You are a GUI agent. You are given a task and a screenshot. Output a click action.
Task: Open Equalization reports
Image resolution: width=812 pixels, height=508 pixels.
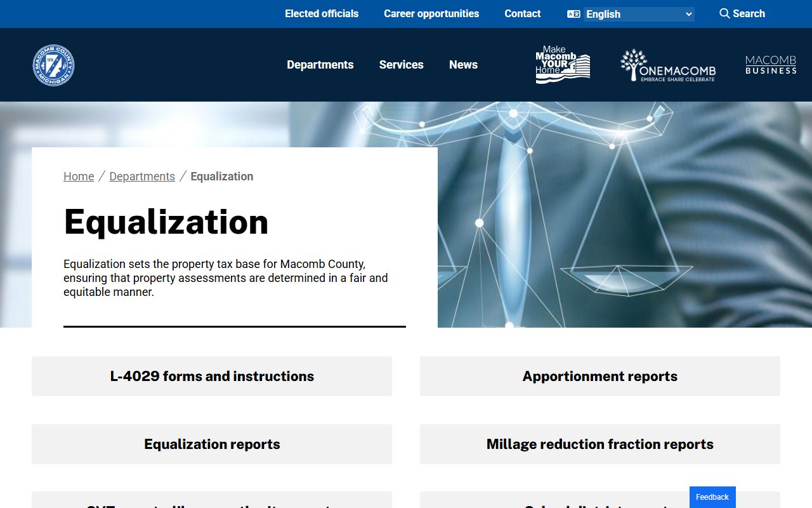click(x=212, y=444)
